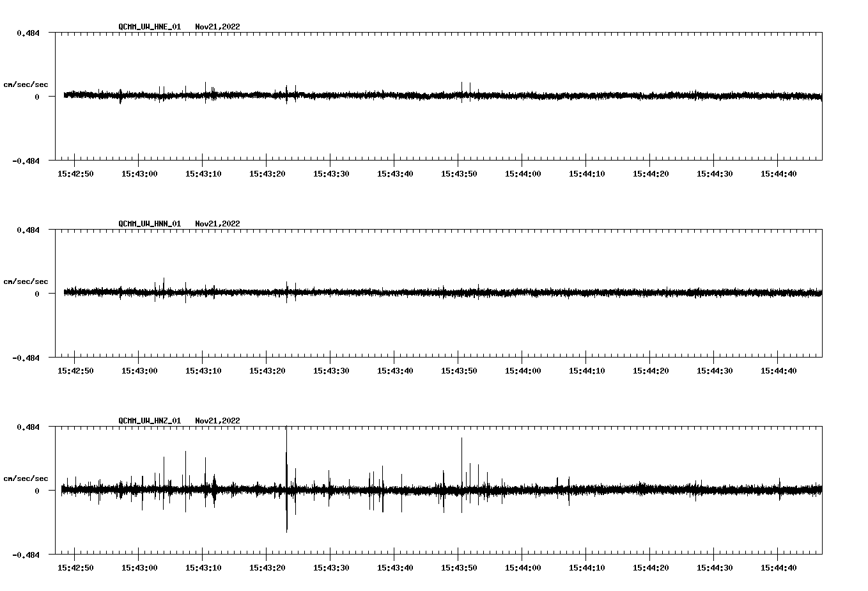Viewport: 868px width, 591px height.
Task: Click the 15:43:00 time label under HNN plot
Action: [139, 371]
